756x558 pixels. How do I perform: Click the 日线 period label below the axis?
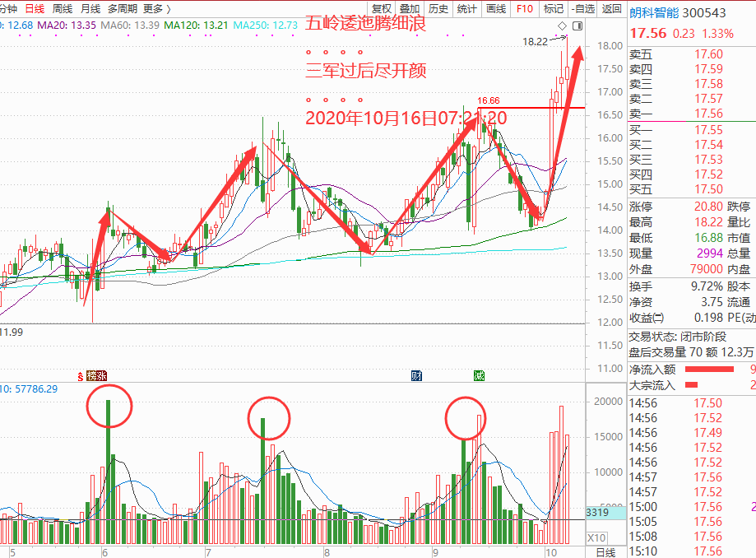click(x=606, y=552)
